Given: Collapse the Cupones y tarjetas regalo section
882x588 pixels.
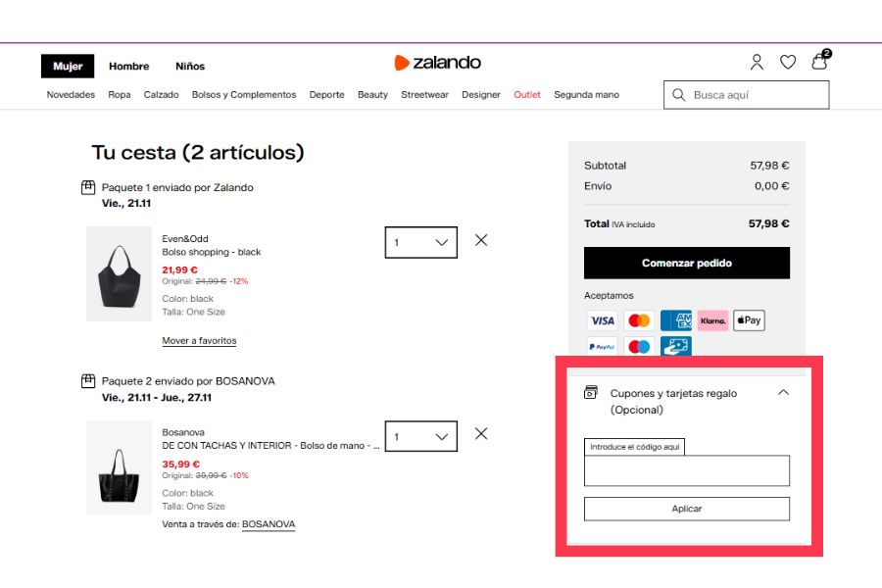Looking at the screenshot, I should [x=783, y=392].
